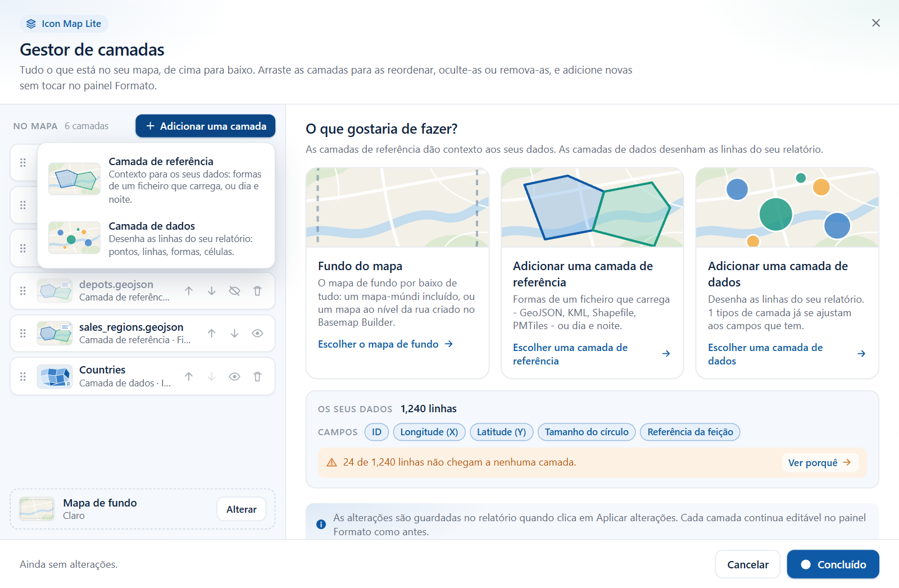Click the warning triangle icon
This screenshot has width=899, height=588.
pyautogui.click(x=332, y=462)
